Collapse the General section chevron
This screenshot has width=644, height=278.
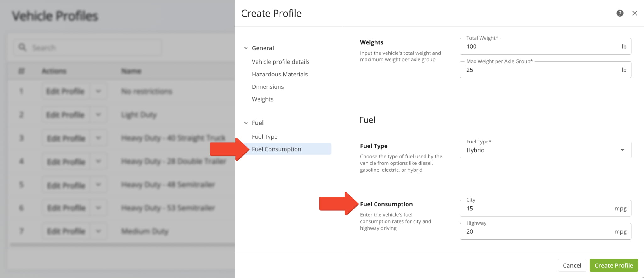pyautogui.click(x=246, y=48)
